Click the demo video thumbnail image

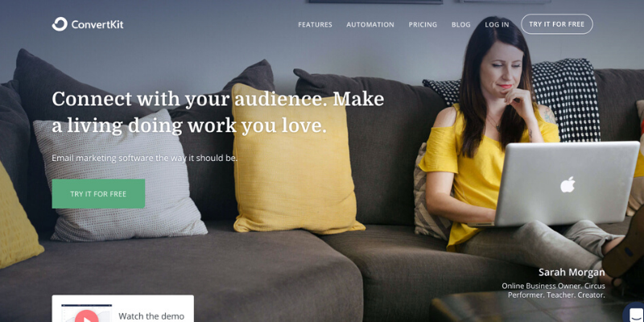pyautogui.click(x=87, y=313)
